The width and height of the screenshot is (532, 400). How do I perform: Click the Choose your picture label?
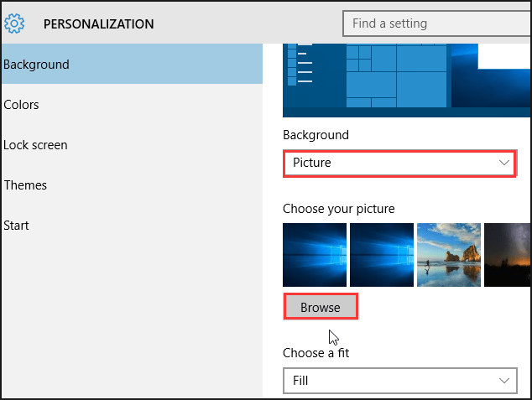[x=338, y=209]
